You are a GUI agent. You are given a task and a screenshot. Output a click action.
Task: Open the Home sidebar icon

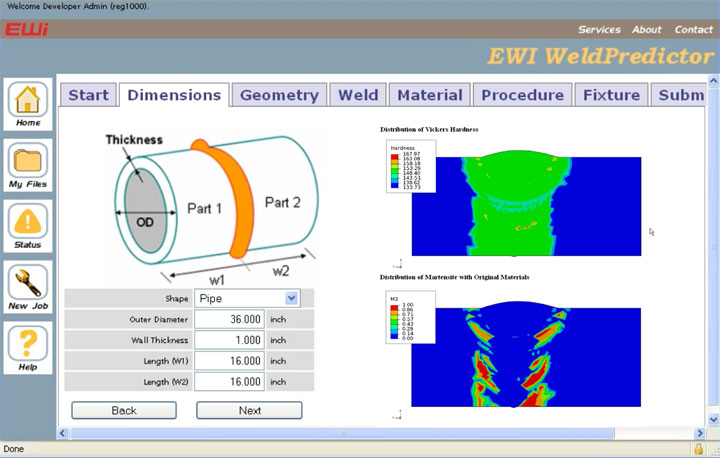[28, 104]
